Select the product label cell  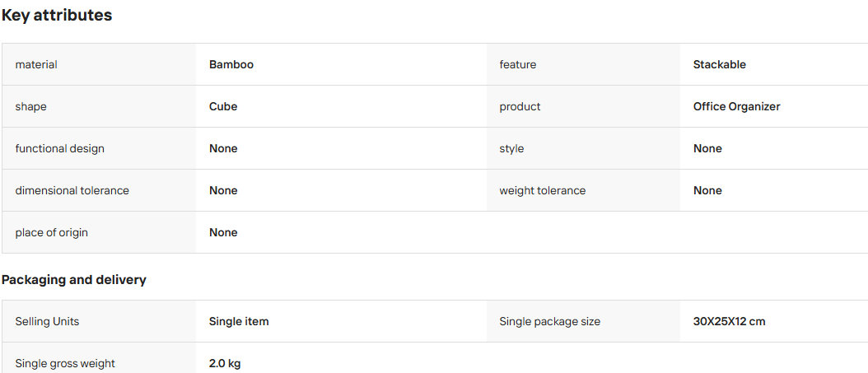click(x=583, y=107)
